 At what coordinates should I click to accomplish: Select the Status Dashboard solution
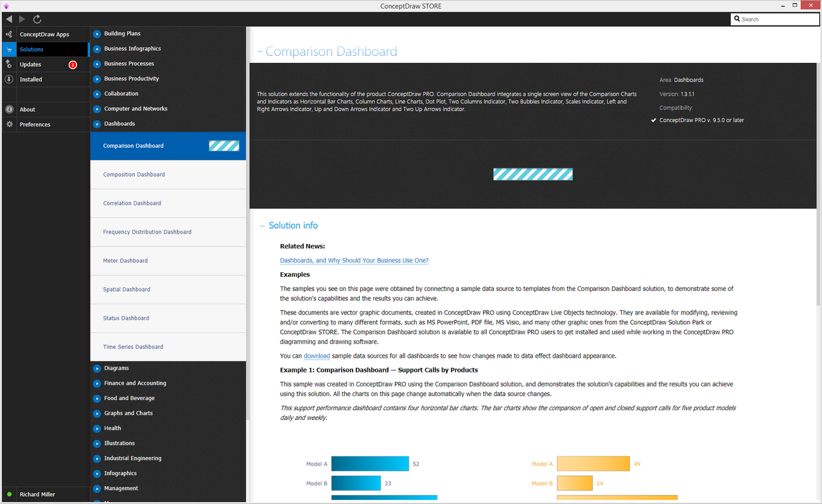tap(168, 318)
